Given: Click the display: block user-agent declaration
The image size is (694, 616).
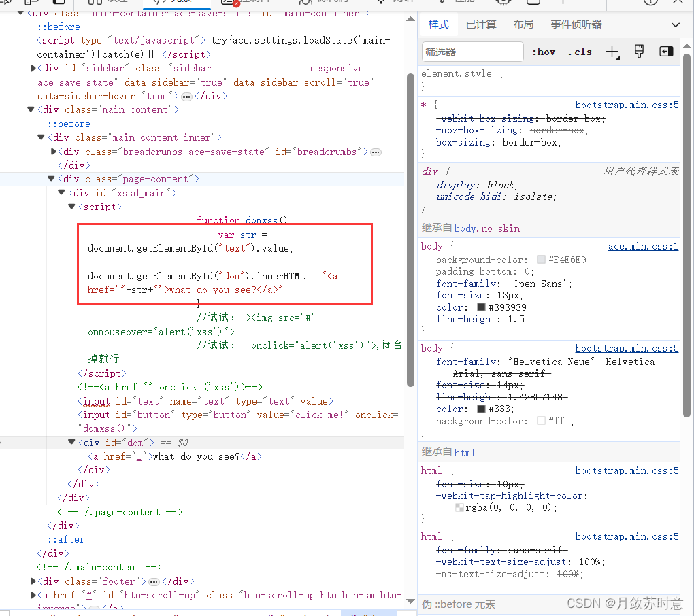Looking at the screenshot, I should 477,185.
